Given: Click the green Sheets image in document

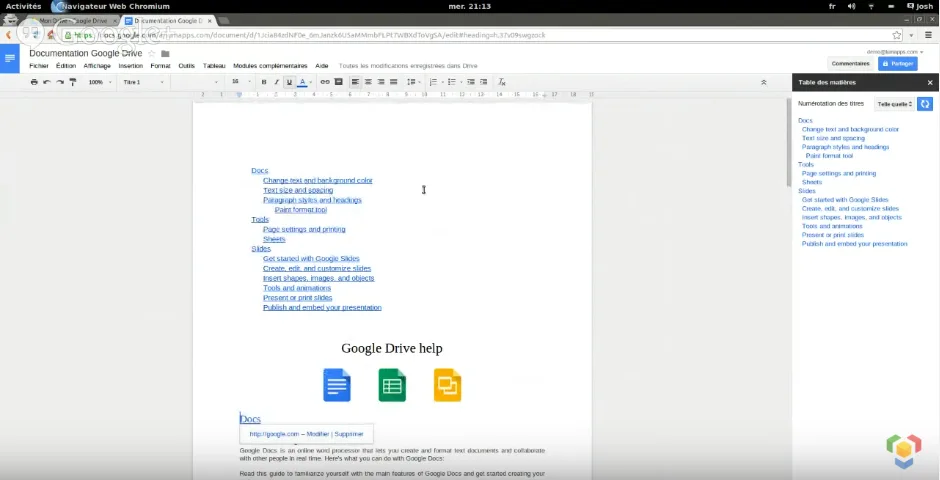Looking at the screenshot, I should click(392, 385).
